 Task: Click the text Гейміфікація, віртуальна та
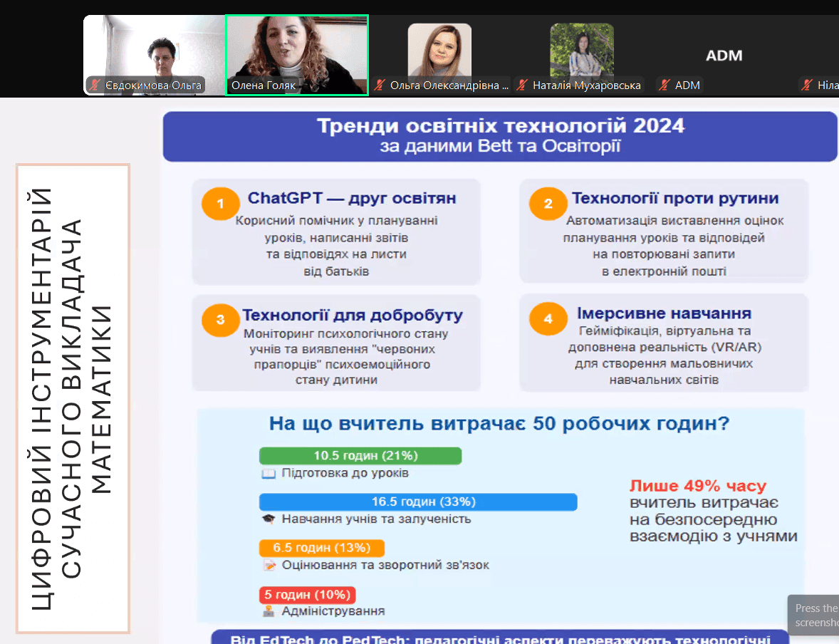[665, 331]
